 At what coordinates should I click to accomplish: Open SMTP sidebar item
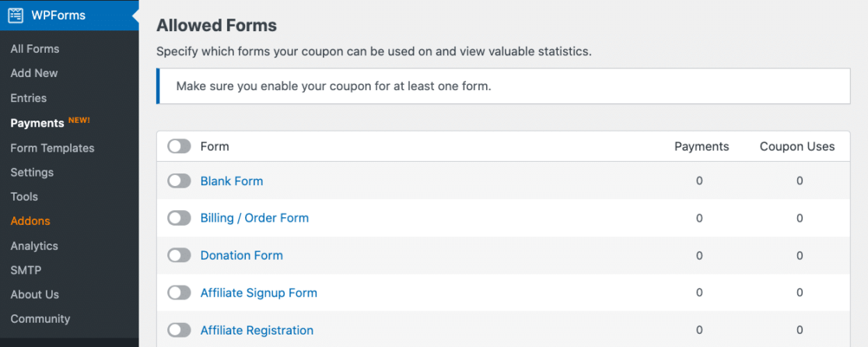tap(26, 270)
